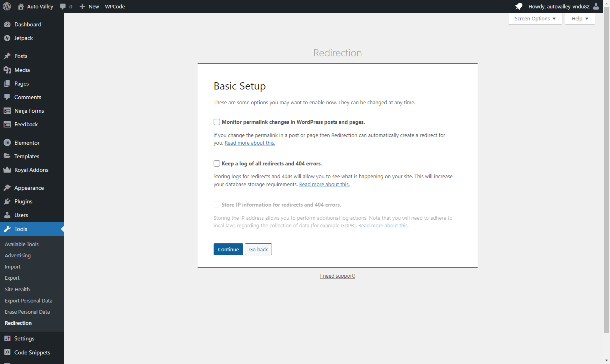Open Read more about this under IP option
610x364 pixels.
click(x=384, y=226)
